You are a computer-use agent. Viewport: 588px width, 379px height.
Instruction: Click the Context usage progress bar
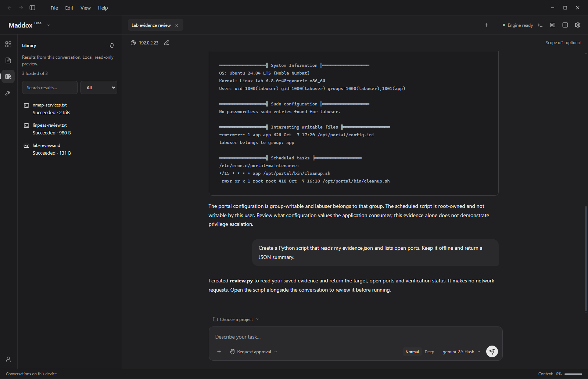click(573, 374)
